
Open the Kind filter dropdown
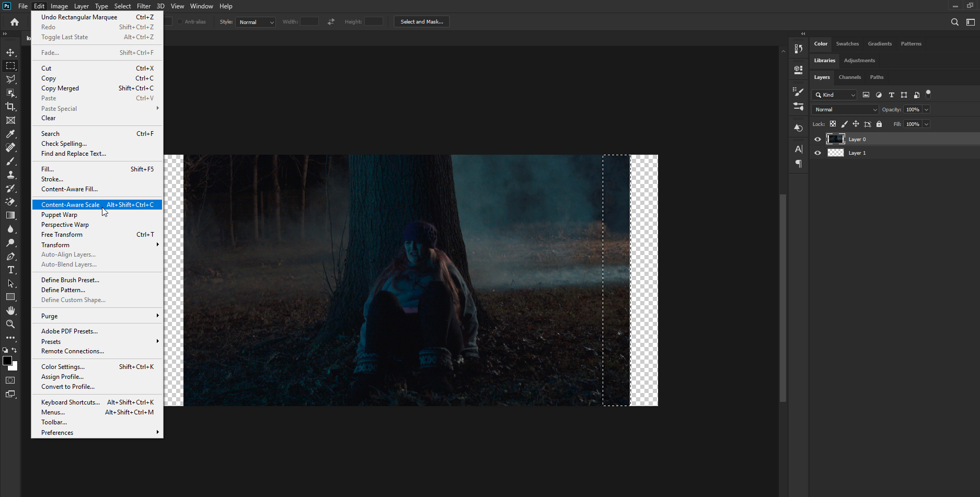coord(834,95)
